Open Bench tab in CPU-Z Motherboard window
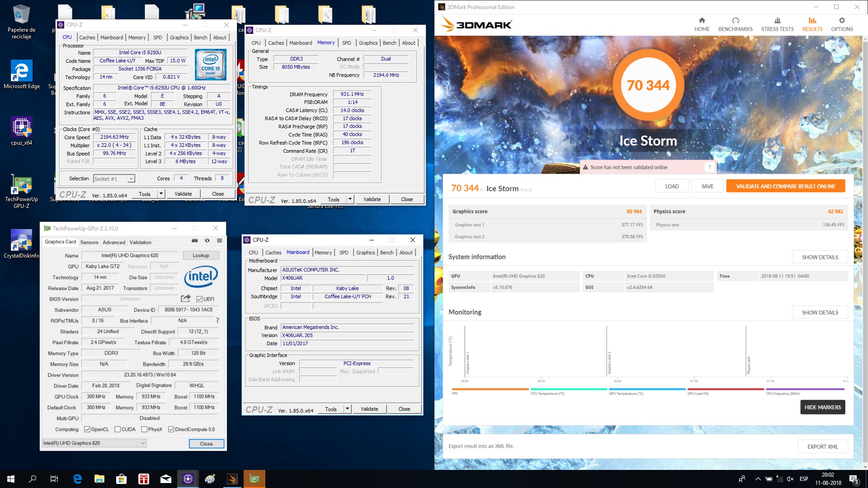The height and width of the screenshot is (488, 868). [387, 253]
